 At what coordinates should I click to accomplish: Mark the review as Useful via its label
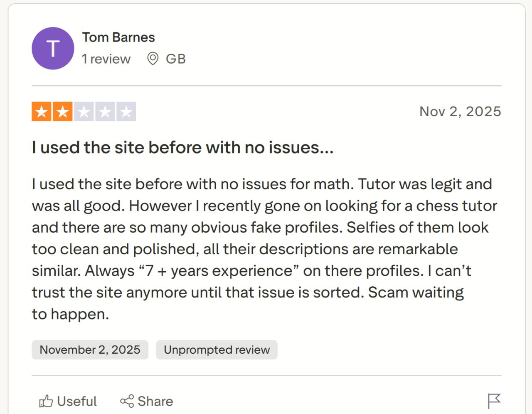pyautogui.click(x=77, y=401)
